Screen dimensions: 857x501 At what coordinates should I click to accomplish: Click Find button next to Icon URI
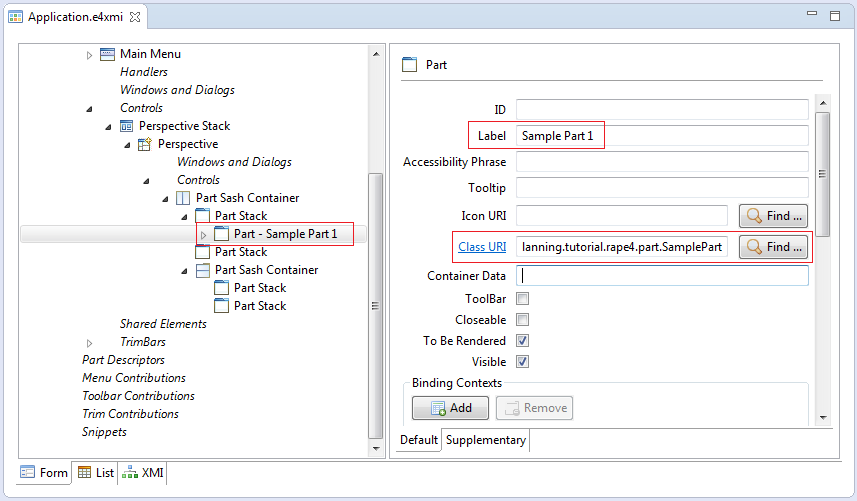click(773, 216)
